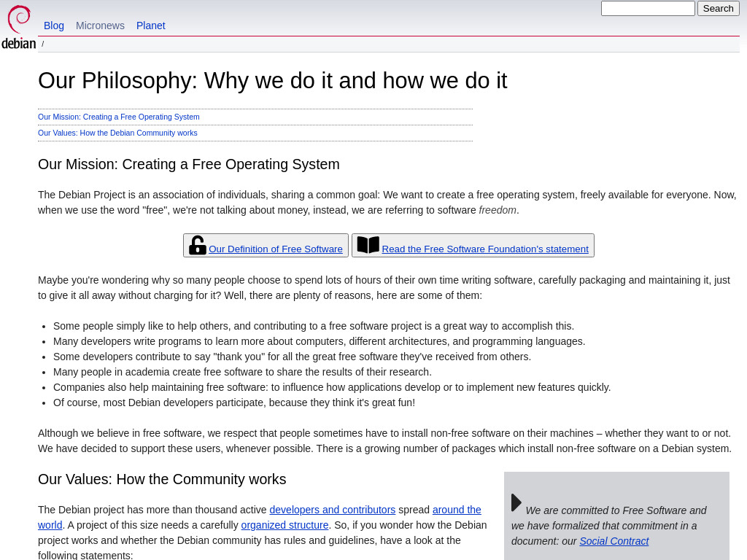Follow the developers and contributors link
This screenshot has height=560, width=747.
pos(333,510)
